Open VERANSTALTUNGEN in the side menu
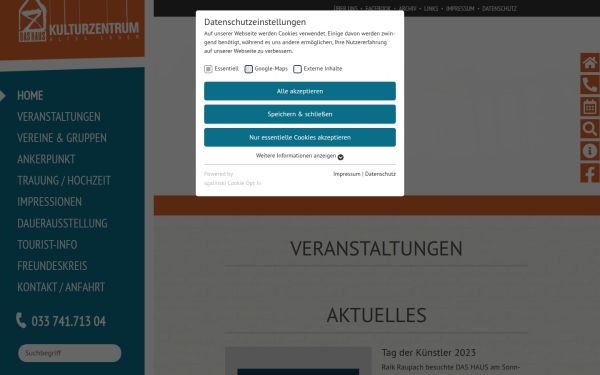This screenshot has width=600, height=375. tap(59, 117)
